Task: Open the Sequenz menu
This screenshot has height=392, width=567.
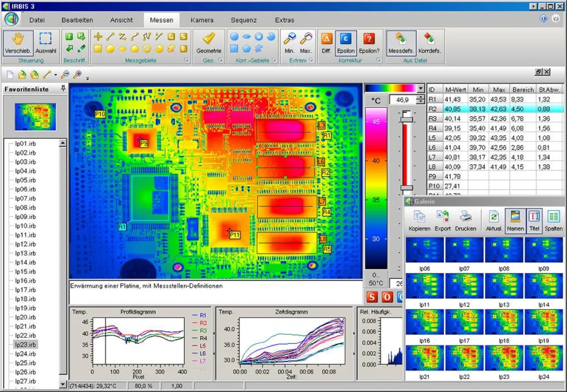Action: (x=244, y=20)
